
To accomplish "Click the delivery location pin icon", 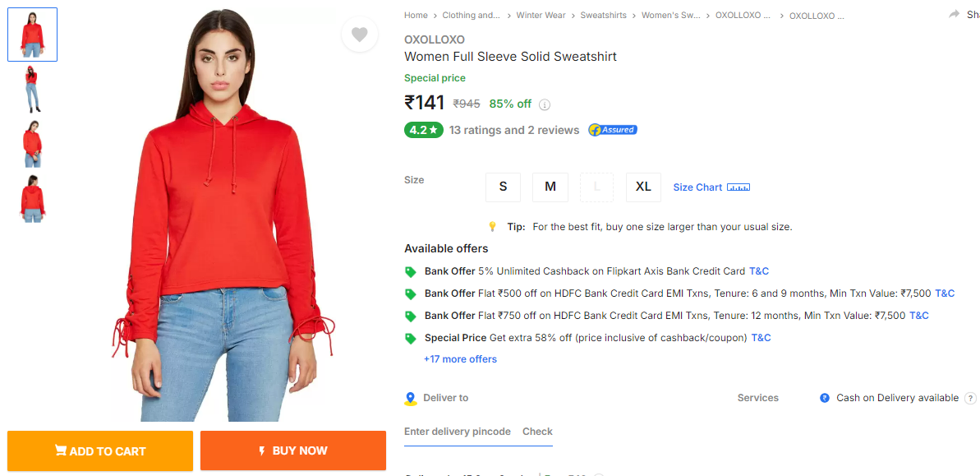I will pos(411,399).
